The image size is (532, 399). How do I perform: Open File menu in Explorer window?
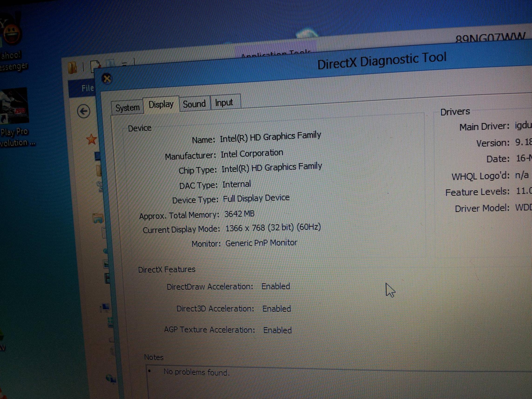(x=88, y=88)
